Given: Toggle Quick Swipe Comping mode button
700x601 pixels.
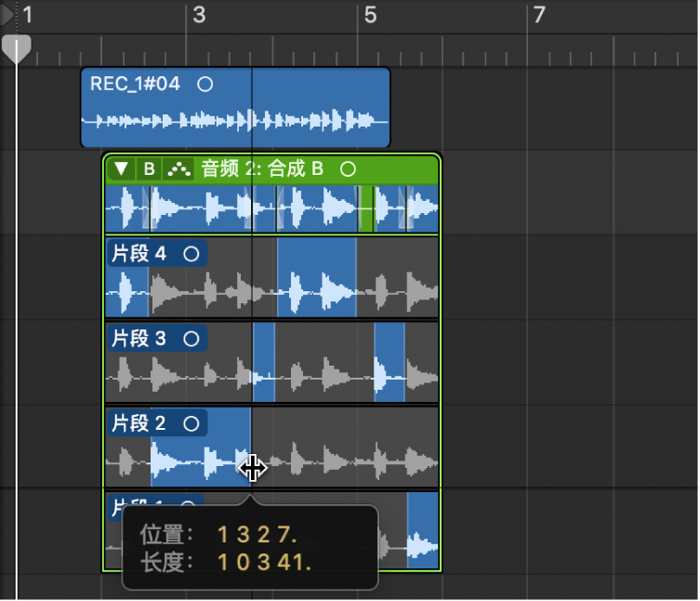Looking at the screenshot, I should [x=178, y=169].
